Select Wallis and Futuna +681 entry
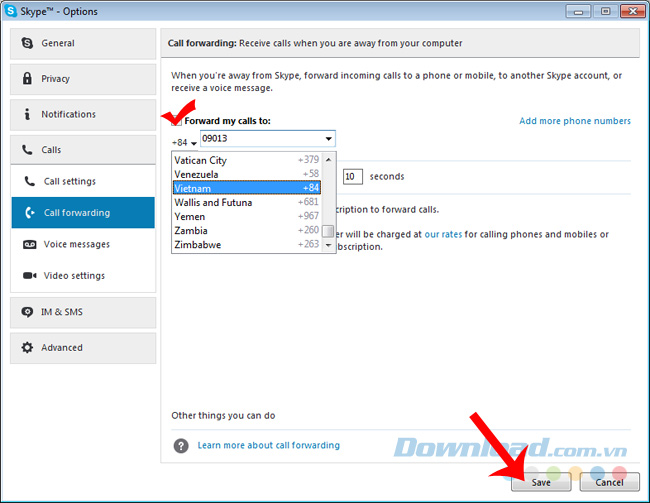The width and height of the screenshot is (650, 503). [x=247, y=202]
